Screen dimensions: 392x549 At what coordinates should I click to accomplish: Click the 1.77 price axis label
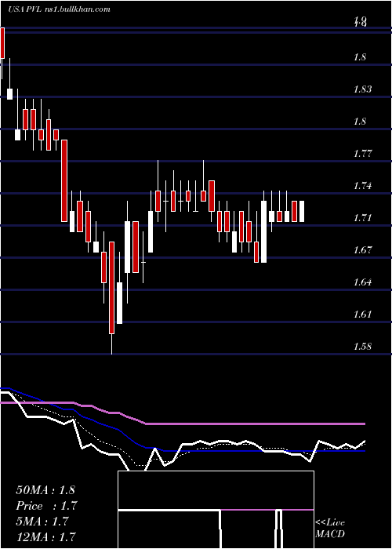pyautogui.click(x=362, y=154)
